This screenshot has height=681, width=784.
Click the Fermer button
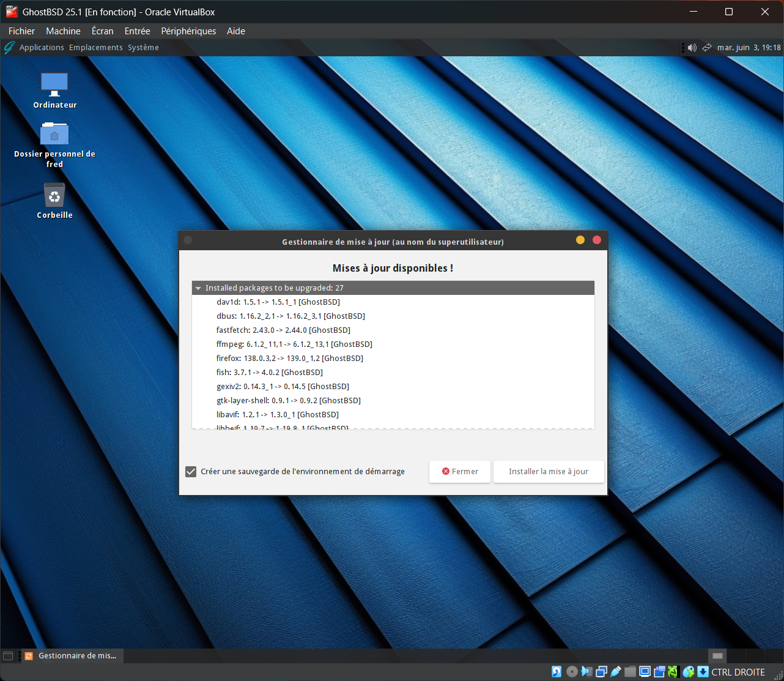coord(460,472)
